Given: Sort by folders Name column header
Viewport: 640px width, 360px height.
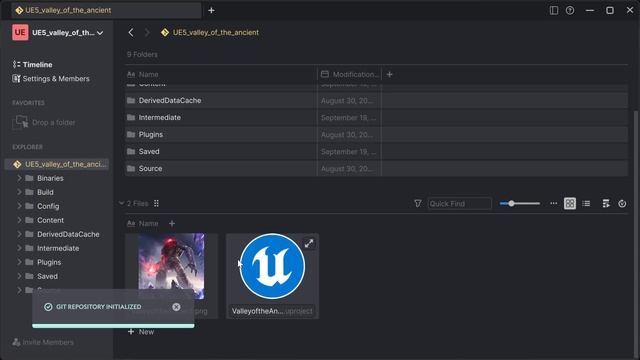Looking at the screenshot, I should (221, 74).
